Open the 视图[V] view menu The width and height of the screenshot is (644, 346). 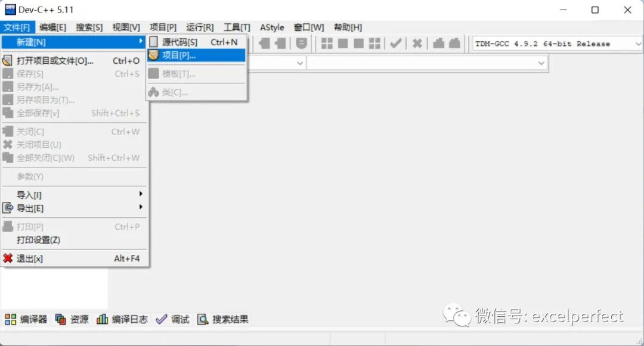pyautogui.click(x=126, y=27)
